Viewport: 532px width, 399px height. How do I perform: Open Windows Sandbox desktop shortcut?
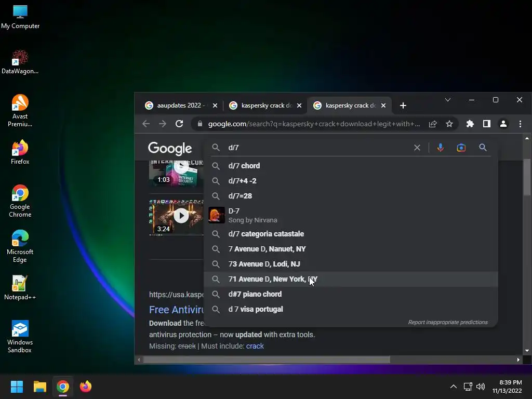click(20, 337)
